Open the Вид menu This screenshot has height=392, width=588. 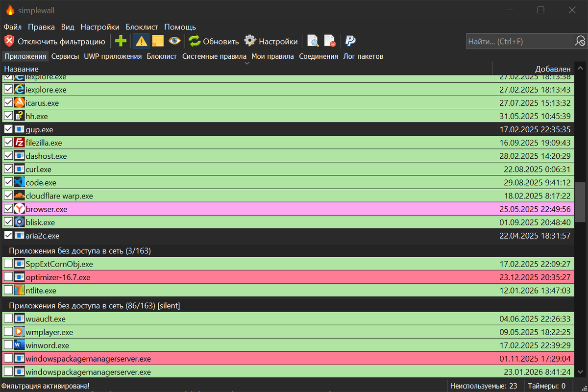[x=68, y=27]
